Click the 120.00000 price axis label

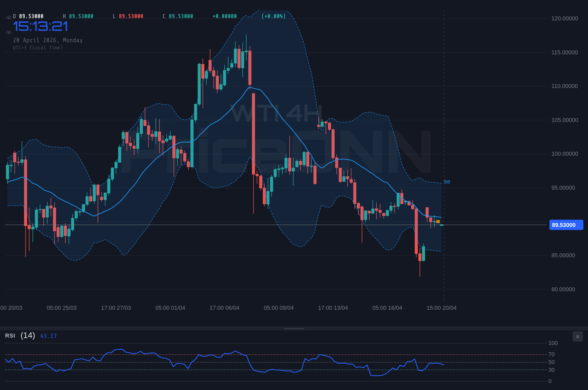coord(565,19)
